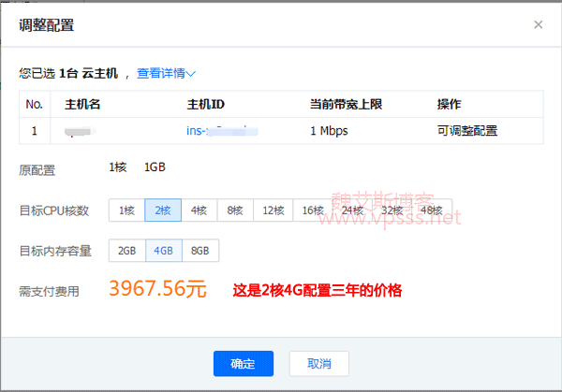Click the 可调整配置 operation cell
This screenshot has width=562, height=392.
coord(466,131)
